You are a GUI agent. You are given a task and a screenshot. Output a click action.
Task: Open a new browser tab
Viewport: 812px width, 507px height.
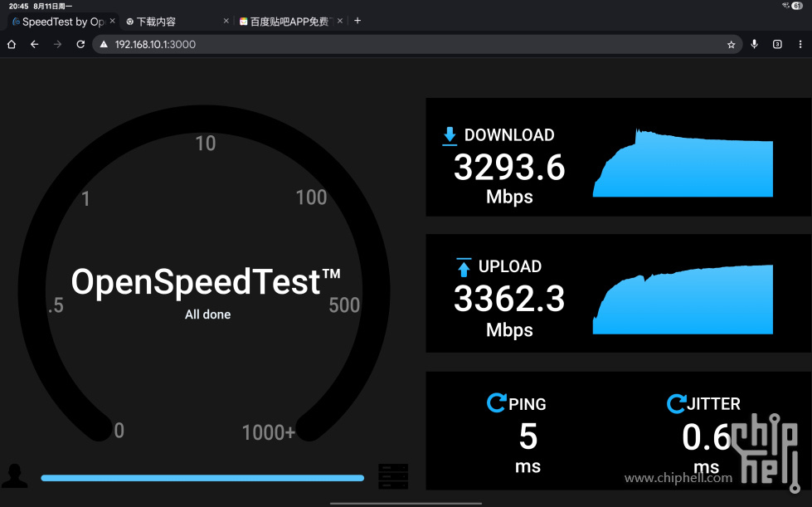[x=357, y=21]
